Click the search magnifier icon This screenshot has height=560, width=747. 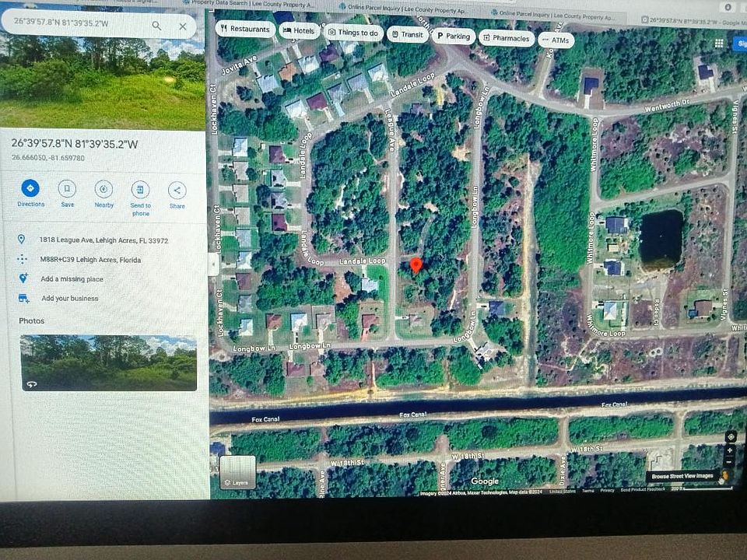pos(156,26)
